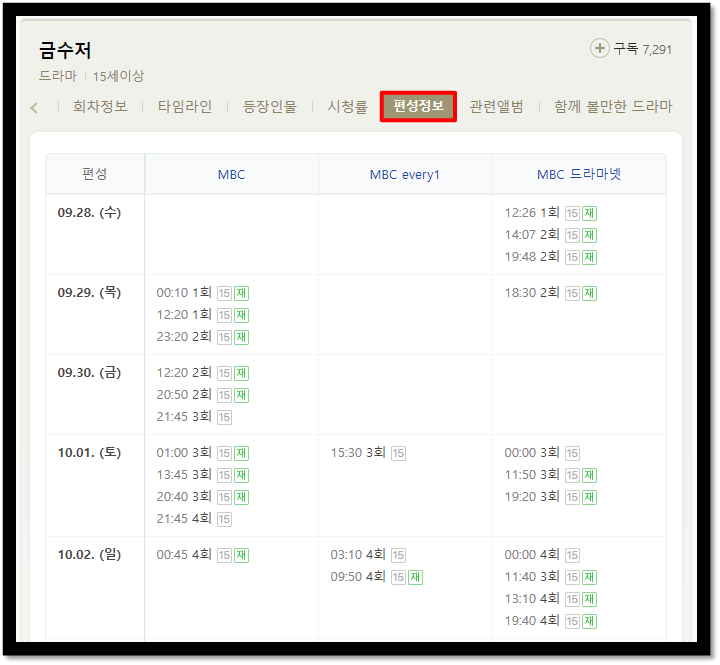720x665 pixels.
Task: Click the 13:10 4회 schedule entry
Action: click(x=532, y=598)
